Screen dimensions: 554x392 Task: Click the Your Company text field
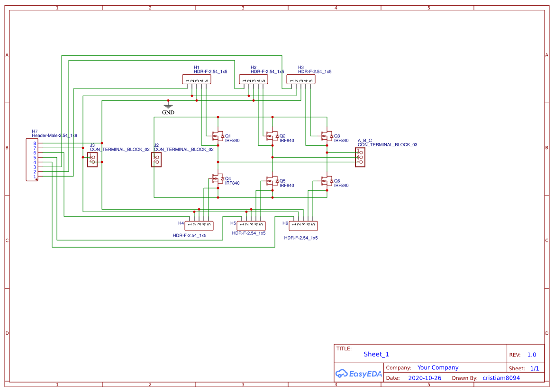click(x=437, y=367)
